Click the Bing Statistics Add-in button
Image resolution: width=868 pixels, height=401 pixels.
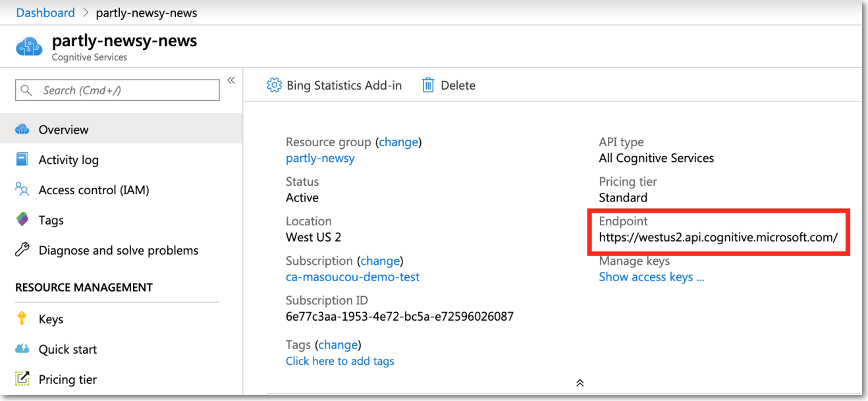[334, 85]
